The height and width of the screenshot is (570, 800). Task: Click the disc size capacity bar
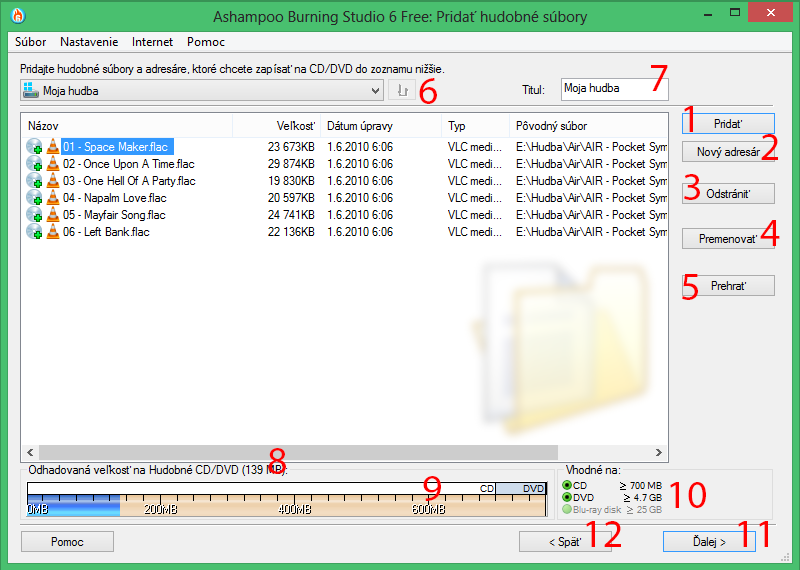(x=287, y=499)
